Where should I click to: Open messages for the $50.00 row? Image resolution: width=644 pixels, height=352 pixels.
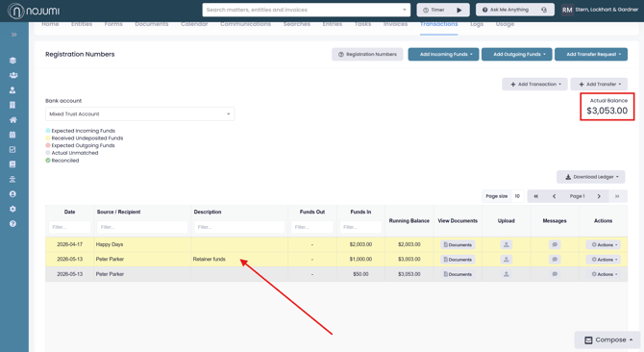point(555,274)
